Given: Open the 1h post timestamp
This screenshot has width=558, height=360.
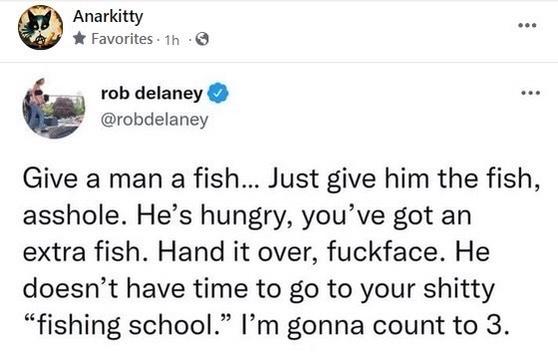Looking at the screenshot, I should click(170, 40).
